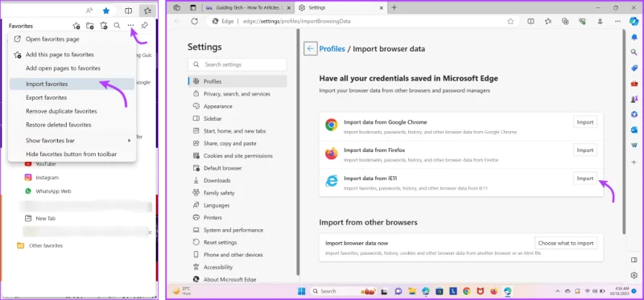Screen dimensions: 644x300
Task: Open Default browser in settings navigation
Action: click(x=237, y=168)
